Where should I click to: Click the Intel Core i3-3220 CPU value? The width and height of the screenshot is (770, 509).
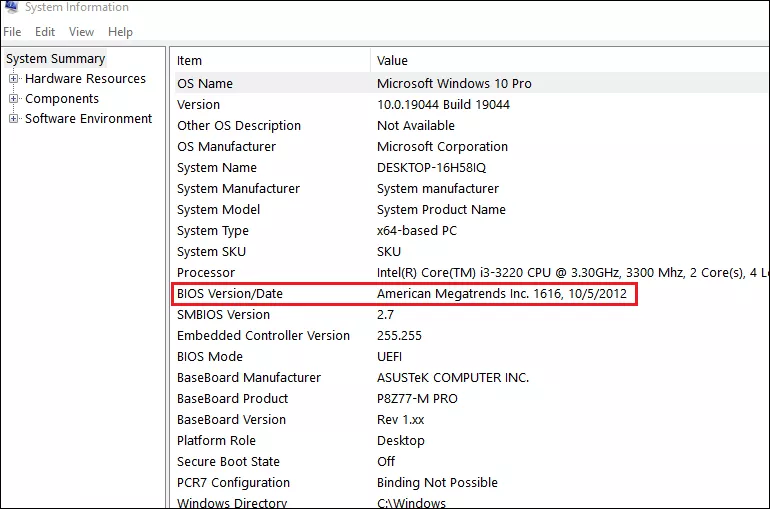[x=572, y=273]
